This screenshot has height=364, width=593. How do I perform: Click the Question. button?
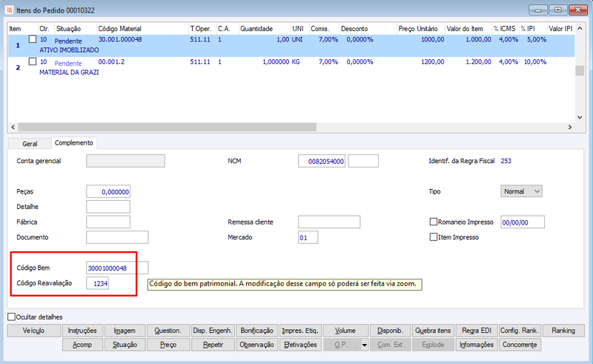pos(168,331)
